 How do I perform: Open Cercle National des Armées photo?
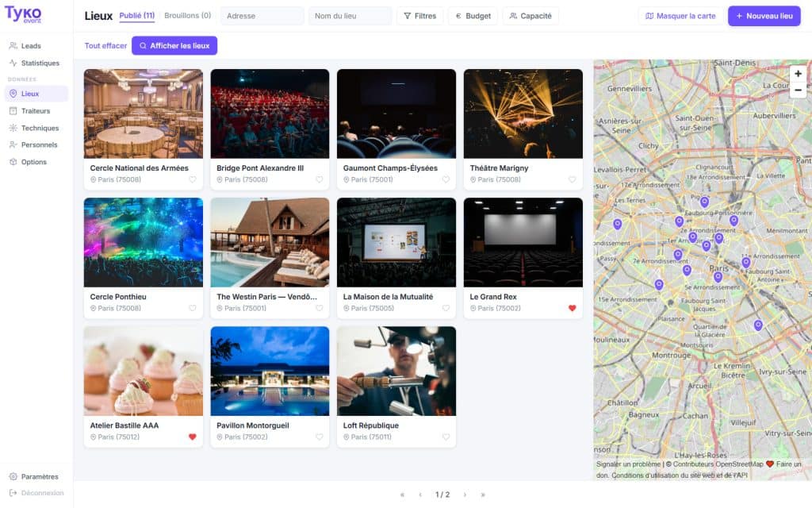click(144, 114)
